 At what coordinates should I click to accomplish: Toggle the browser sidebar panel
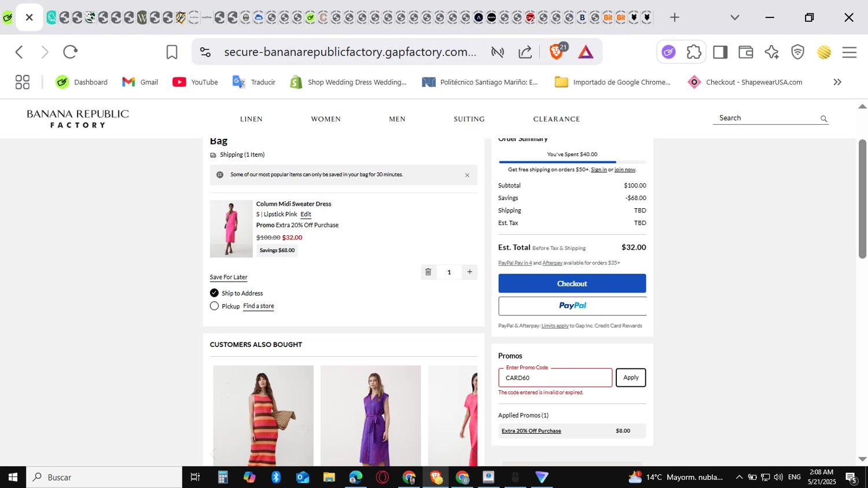[x=720, y=52]
